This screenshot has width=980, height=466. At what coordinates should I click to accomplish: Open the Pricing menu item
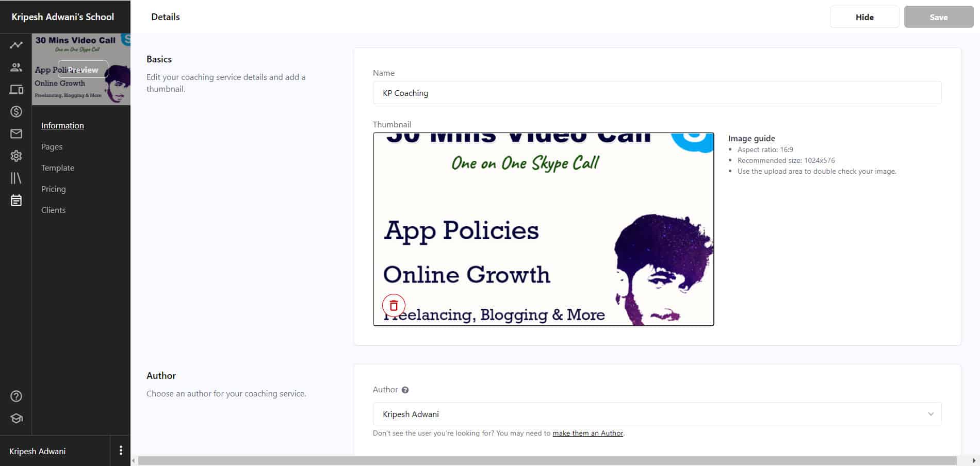[53, 189]
